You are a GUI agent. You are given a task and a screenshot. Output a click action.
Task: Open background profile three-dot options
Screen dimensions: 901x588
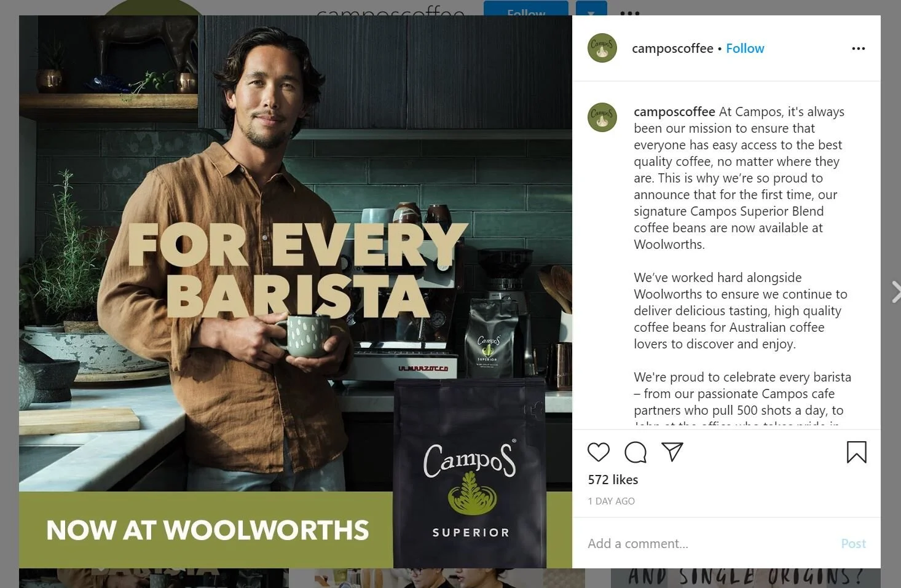(x=630, y=12)
